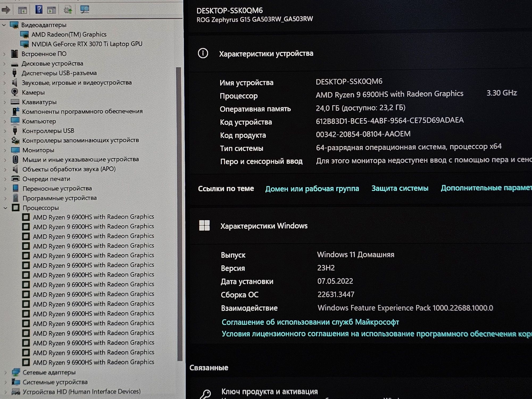Select Переносные устройства tree row
Viewport: 532px width, 399px height.
(57, 188)
